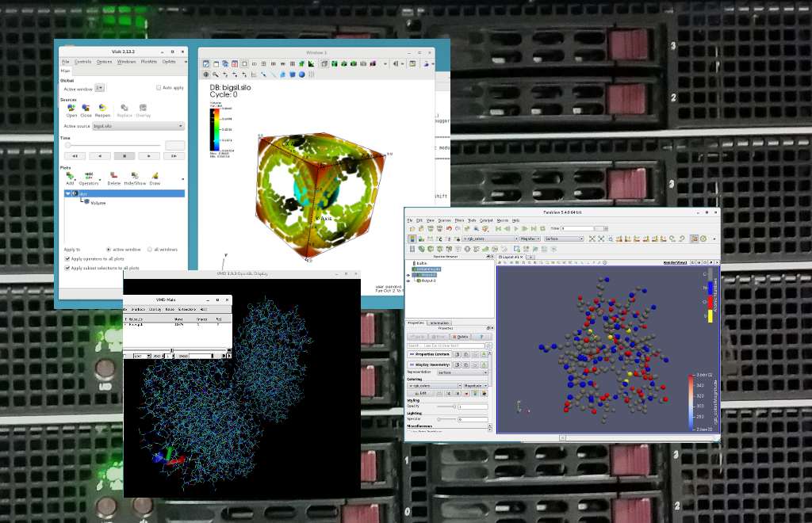Select the navigate mode tool in Window 1
This screenshot has height=523, width=812.
click(x=206, y=74)
